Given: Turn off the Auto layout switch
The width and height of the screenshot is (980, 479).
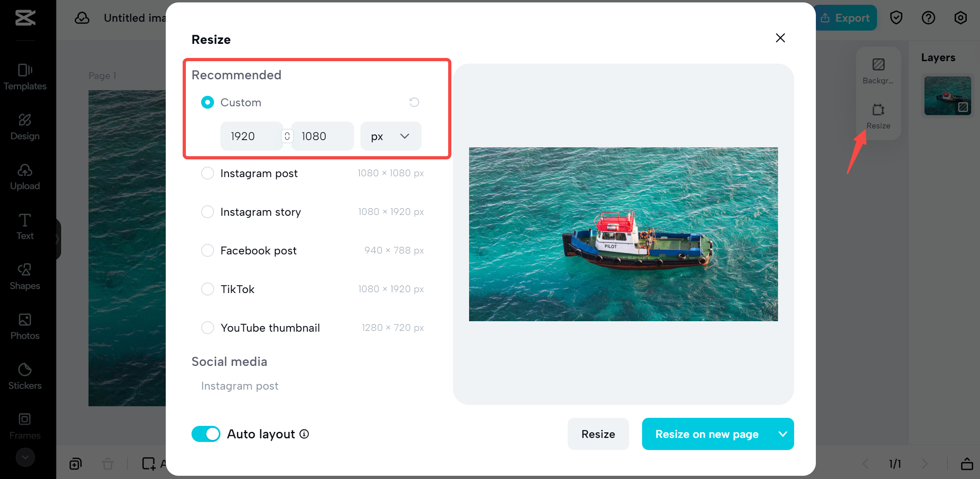Looking at the screenshot, I should [206, 434].
